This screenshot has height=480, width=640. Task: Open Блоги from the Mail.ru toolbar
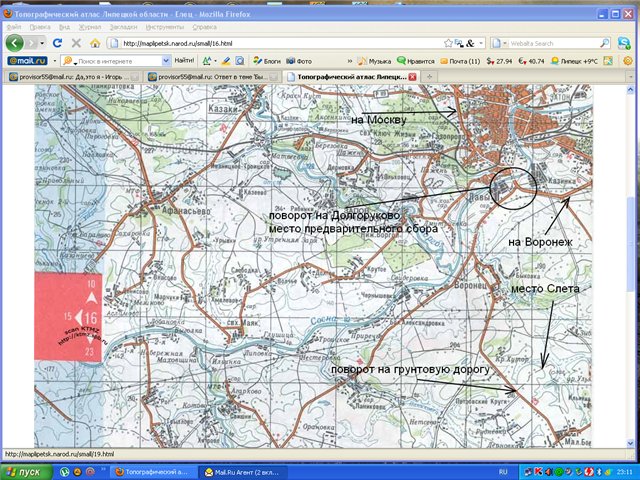pyautogui.click(x=266, y=61)
